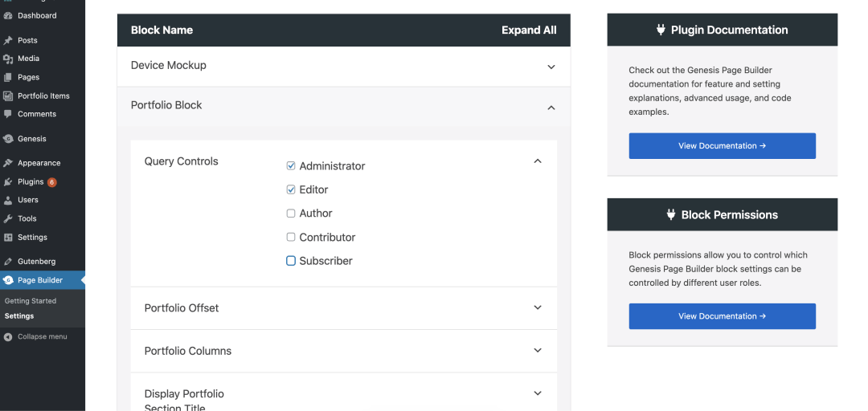868x411 pixels.
Task: Expand the Device Mockup block chevron
Action: click(x=551, y=67)
